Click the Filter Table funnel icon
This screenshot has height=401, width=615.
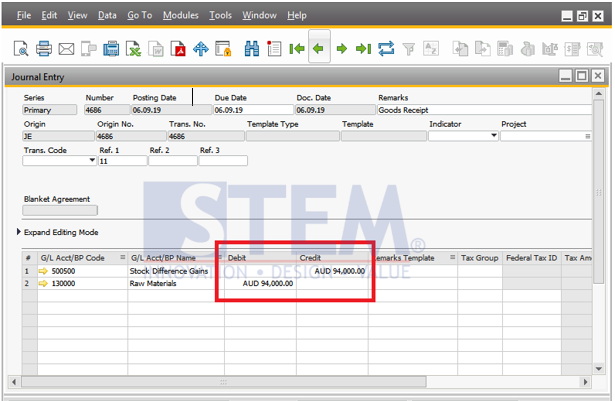click(x=409, y=49)
